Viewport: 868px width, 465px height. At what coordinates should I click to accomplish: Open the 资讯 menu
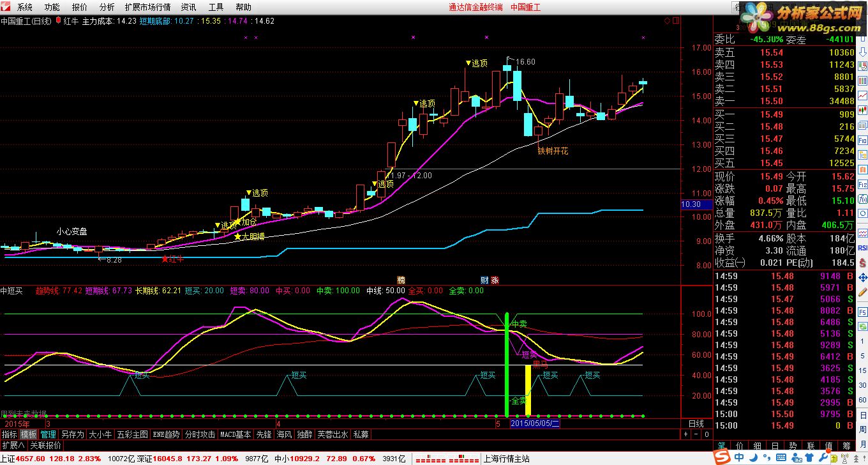pyautogui.click(x=188, y=7)
